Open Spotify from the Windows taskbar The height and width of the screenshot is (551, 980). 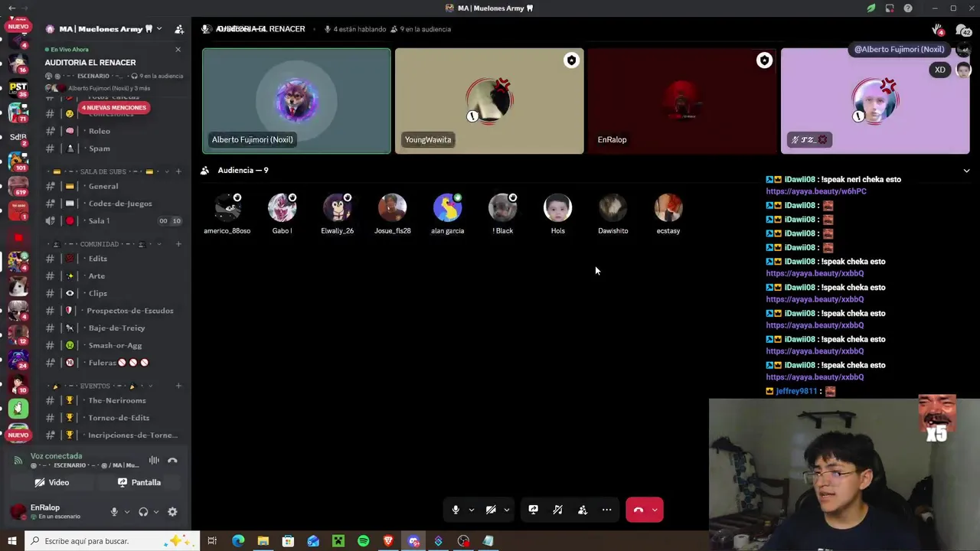click(x=363, y=541)
